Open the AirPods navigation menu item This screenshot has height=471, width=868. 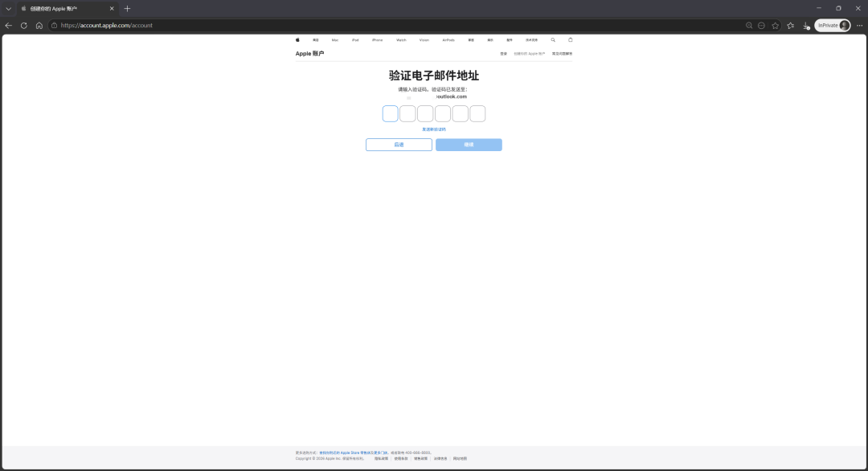click(448, 39)
